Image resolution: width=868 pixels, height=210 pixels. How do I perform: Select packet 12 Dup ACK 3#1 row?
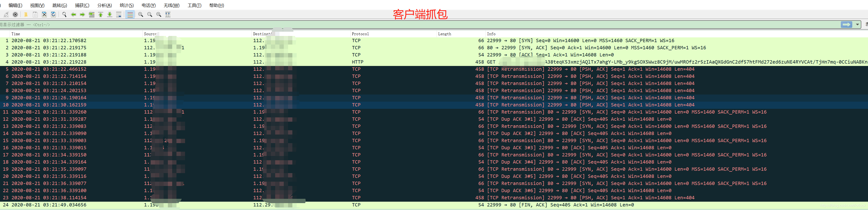click(x=434, y=119)
